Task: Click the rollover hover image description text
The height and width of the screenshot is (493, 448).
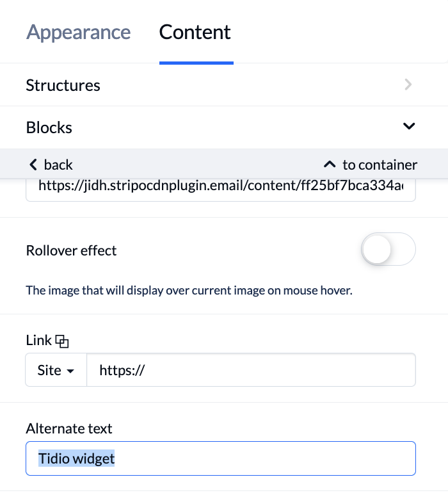Action: point(189,290)
